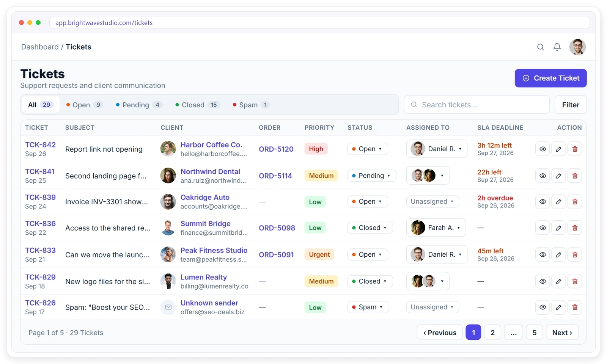Edit ticket TCK-833 pencil icon
607x364 pixels.
[559, 255]
